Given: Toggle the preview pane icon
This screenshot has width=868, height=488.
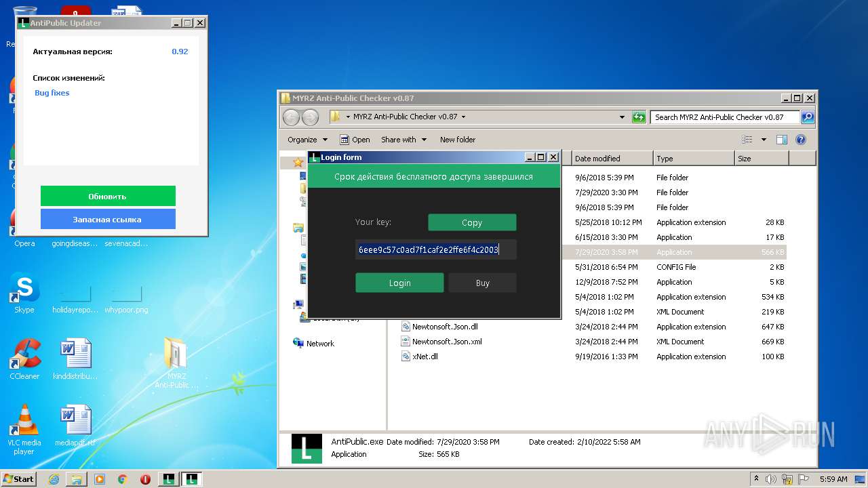Looking at the screenshot, I should click(x=782, y=140).
